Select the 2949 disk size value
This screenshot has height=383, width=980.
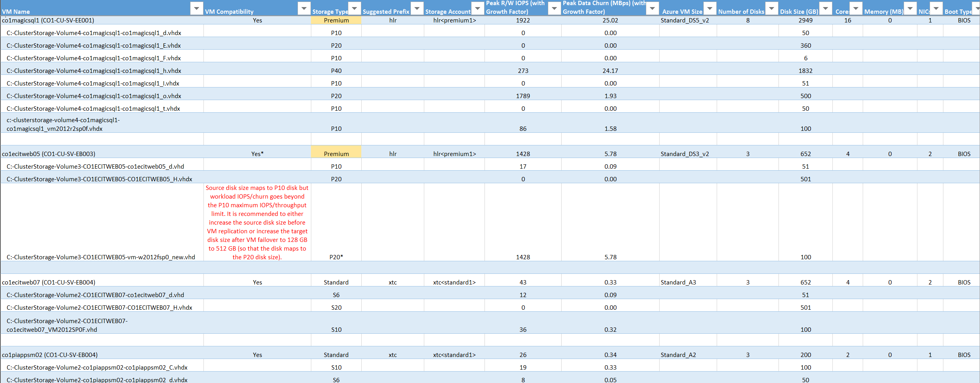pos(805,20)
